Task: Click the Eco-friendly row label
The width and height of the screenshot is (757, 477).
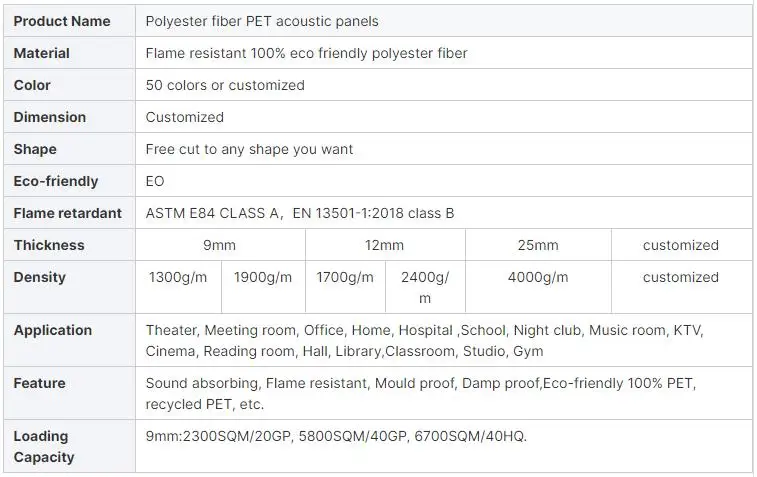Action: coord(56,181)
